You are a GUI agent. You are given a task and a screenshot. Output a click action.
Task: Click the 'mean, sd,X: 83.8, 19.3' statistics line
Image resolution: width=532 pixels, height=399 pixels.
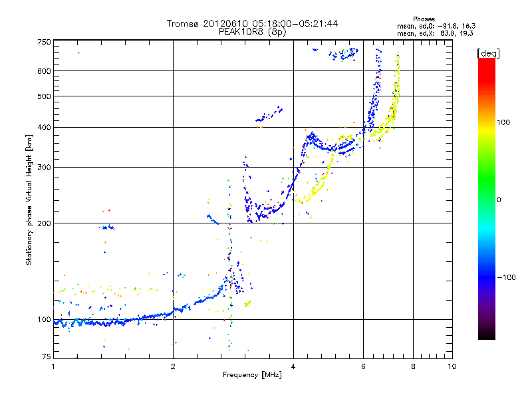(435, 33)
